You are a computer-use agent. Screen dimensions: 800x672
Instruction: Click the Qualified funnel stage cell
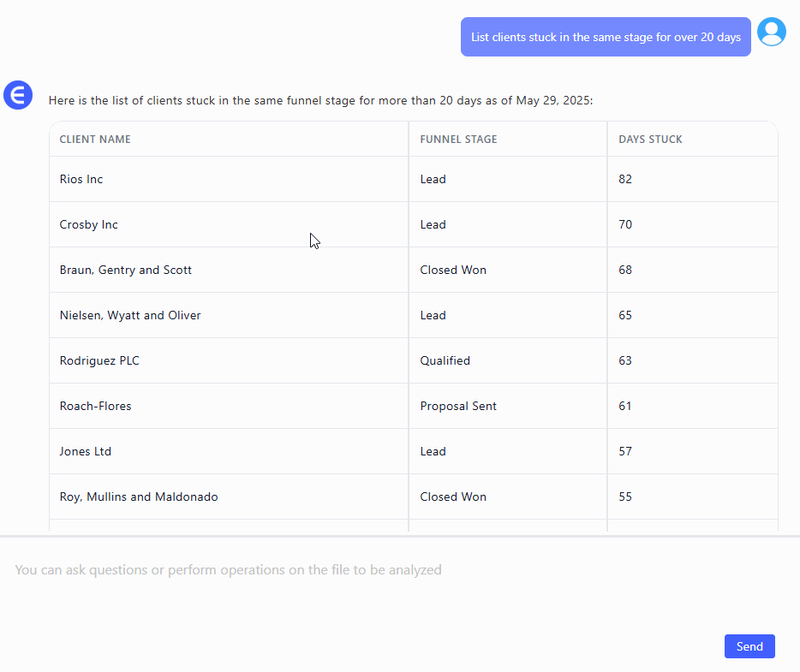tap(445, 361)
